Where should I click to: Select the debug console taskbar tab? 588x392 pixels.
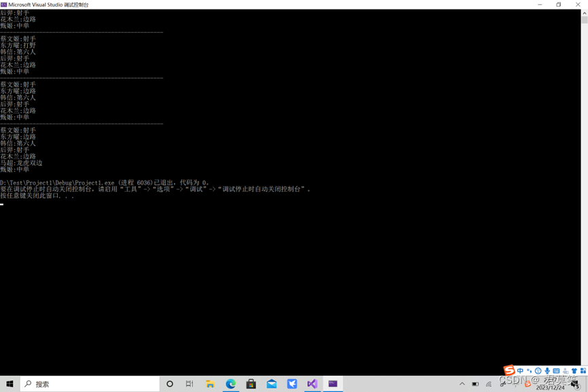[332, 384]
